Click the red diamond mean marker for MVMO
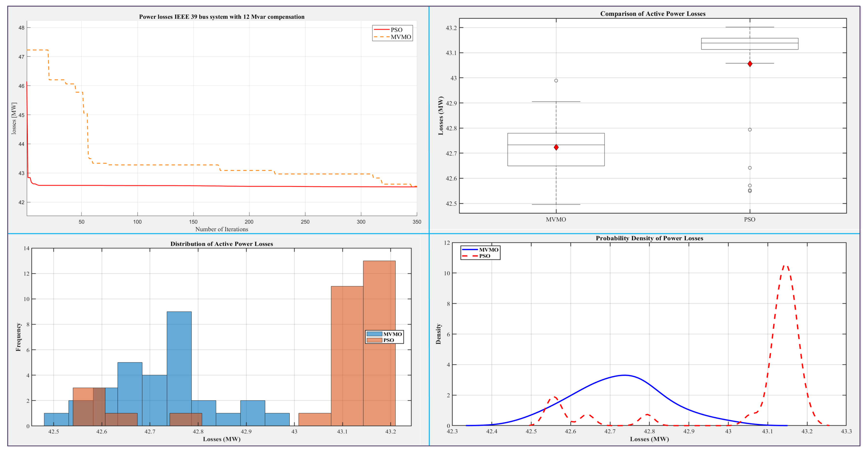 (x=556, y=147)
